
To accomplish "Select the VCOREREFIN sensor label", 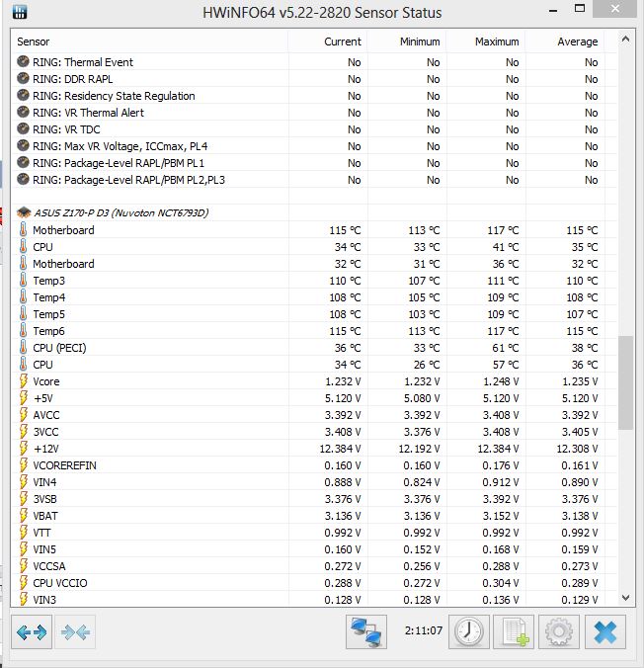I will pyautogui.click(x=65, y=465).
